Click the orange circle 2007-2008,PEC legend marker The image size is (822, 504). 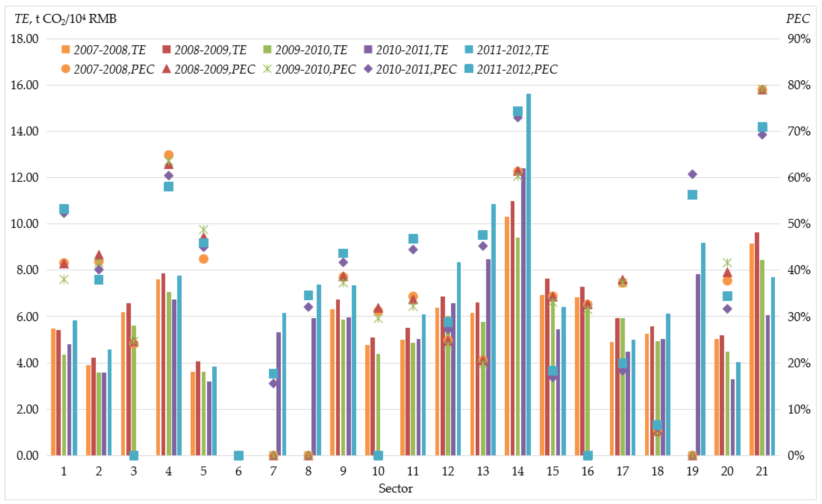66,69
